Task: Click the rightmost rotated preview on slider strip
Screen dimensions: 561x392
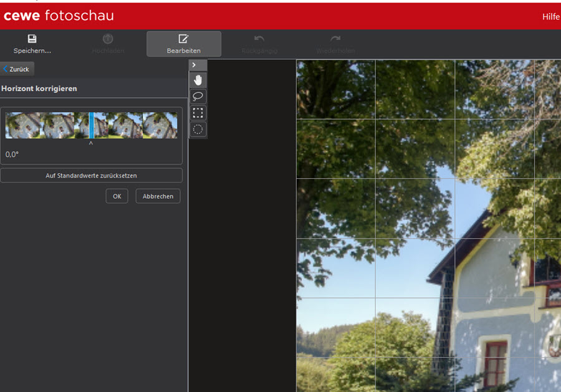Action: (160, 125)
